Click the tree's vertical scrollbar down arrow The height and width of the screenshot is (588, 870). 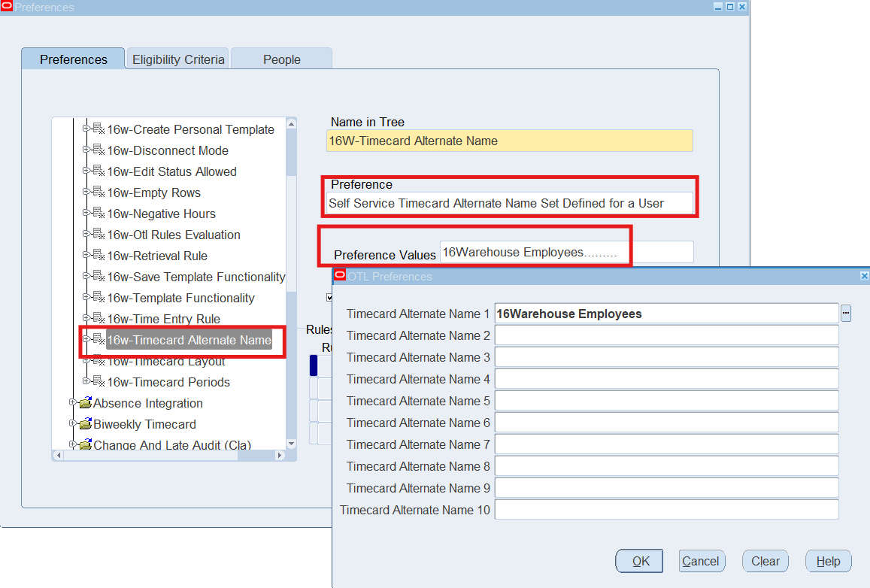coord(292,444)
